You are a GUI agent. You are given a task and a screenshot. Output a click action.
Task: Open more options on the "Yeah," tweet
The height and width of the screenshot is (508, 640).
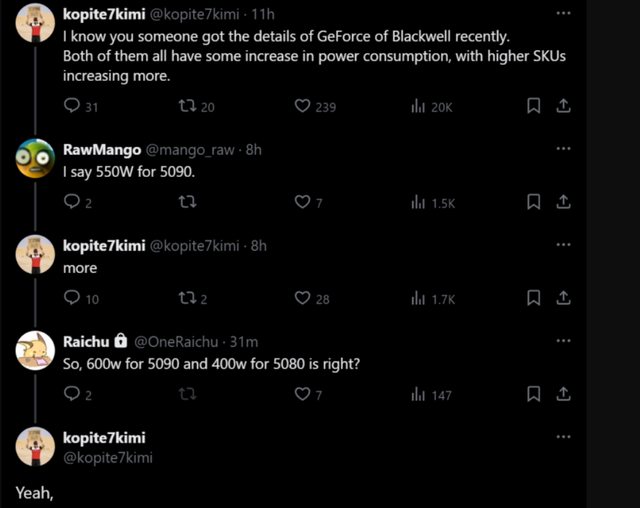click(563, 437)
